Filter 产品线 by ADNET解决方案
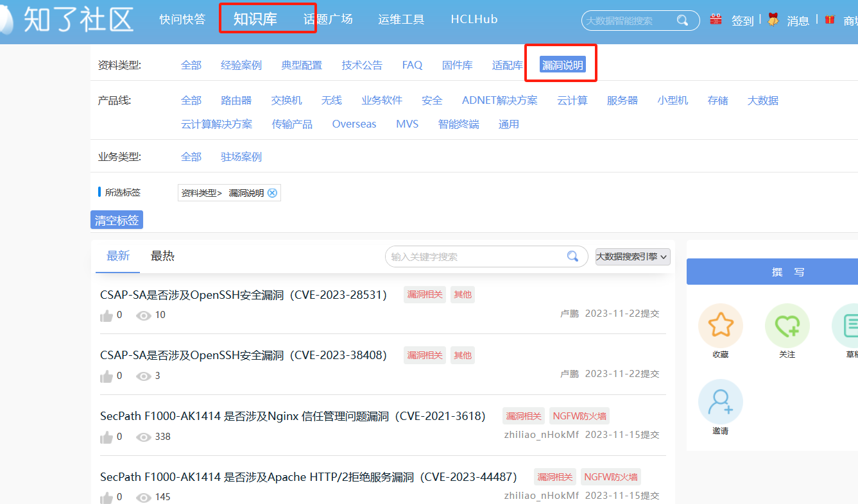This screenshot has width=858, height=504. [500, 100]
